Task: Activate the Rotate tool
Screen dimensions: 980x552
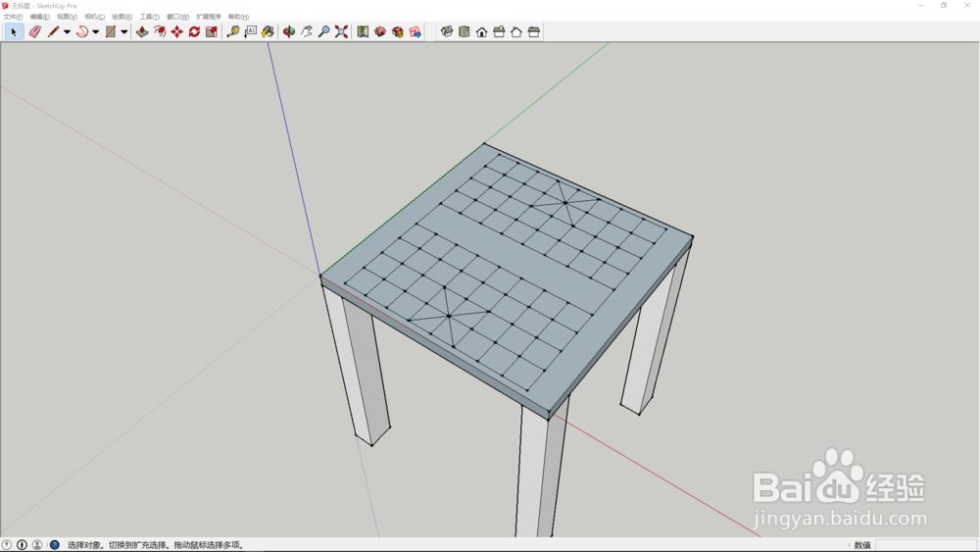Action: 194,32
